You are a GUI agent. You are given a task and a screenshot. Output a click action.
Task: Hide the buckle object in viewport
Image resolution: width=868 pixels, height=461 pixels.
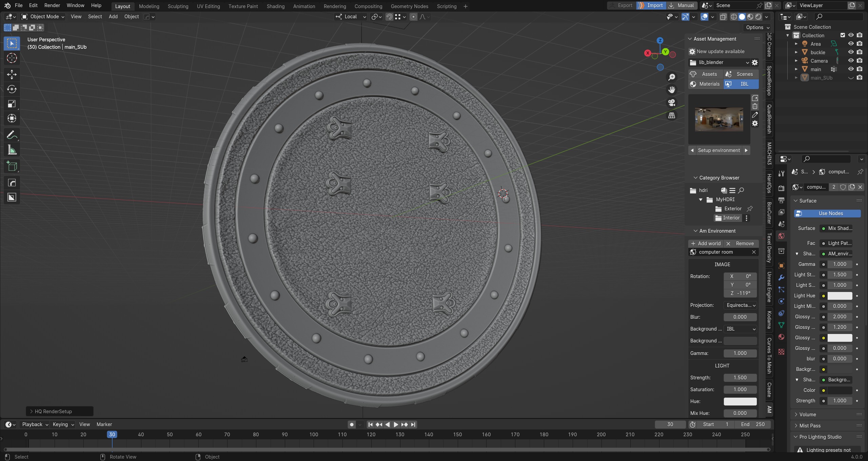851,52
